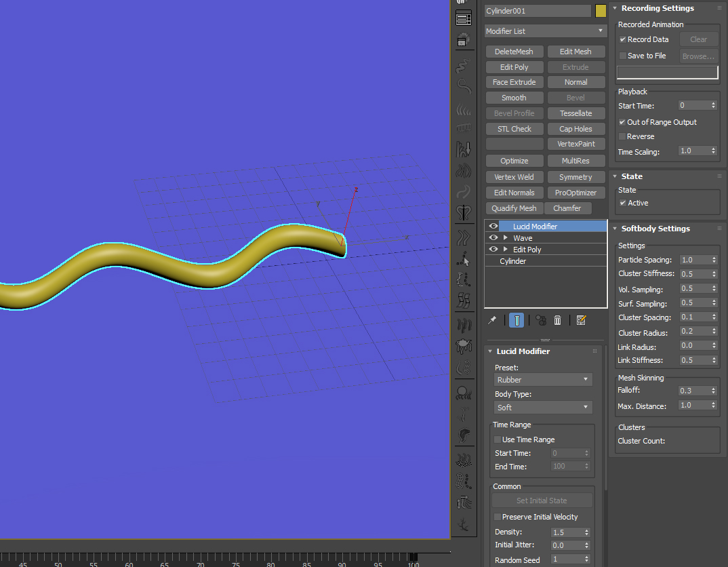Enable the Save to File checkbox
This screenshot has height=567, width=728.
pyautogui.click(x=623, y=56)
